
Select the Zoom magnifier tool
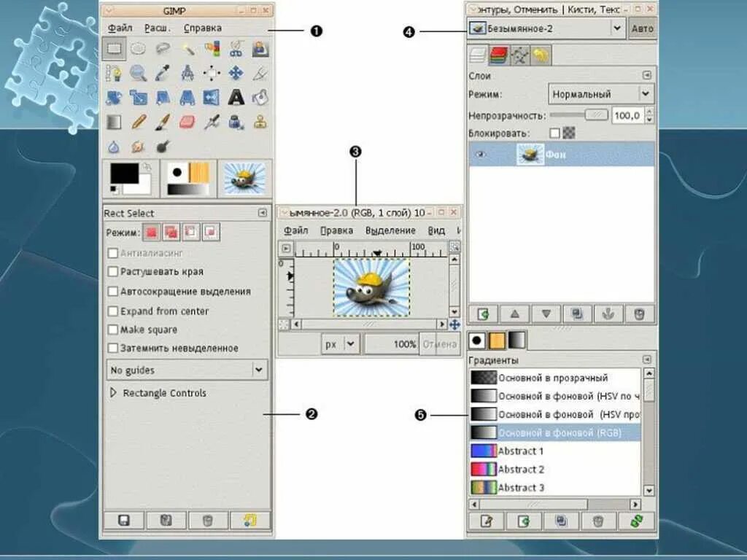tap(138, 74)
